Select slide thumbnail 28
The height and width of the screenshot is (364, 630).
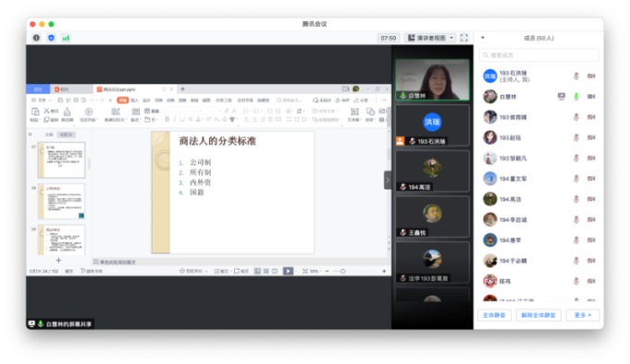coord(61,201)
